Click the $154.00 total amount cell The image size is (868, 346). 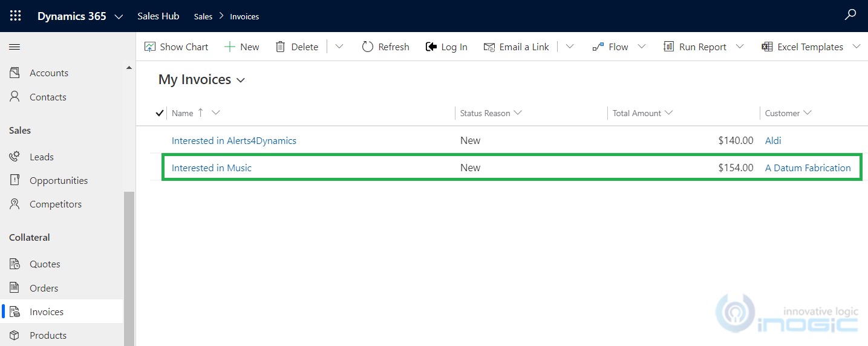736,168
